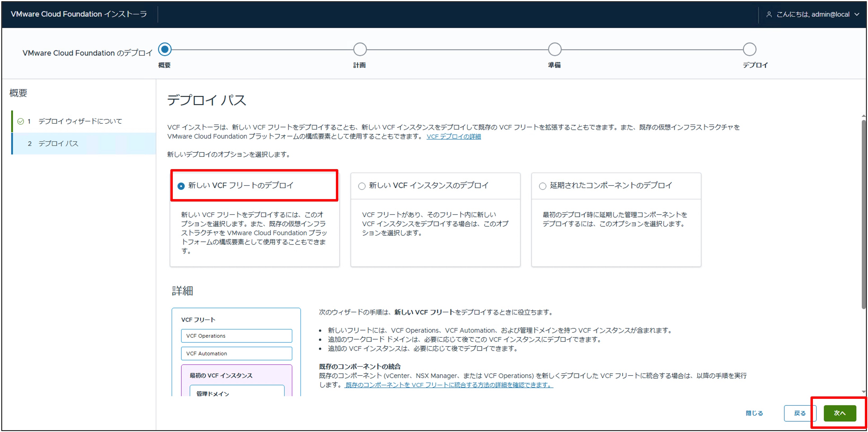The width and height of the screenshot is (868, 432).
Task: Click the green checkmark icon beside step 1
Action: 20,121
